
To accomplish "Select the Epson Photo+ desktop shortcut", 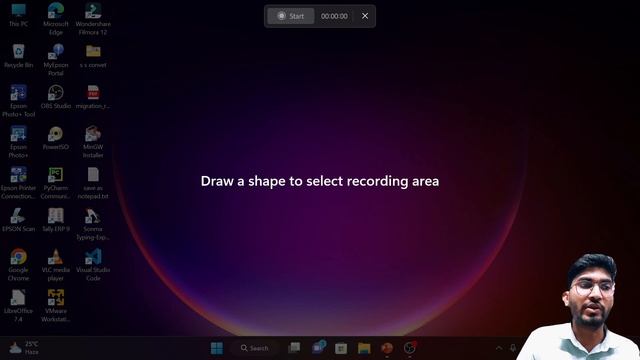I will coord(18,142).
